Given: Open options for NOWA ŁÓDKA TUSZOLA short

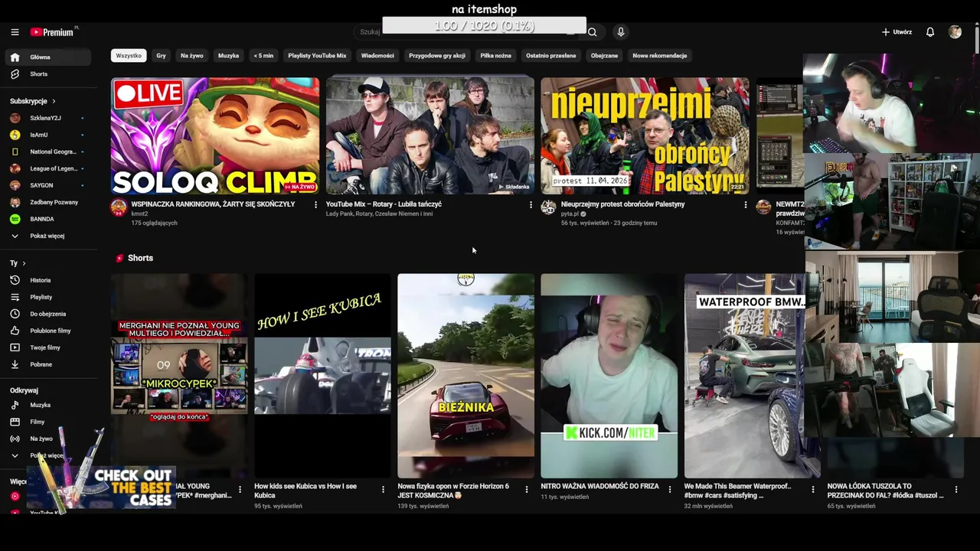Looking at the screenshot, I should point(955,490).
